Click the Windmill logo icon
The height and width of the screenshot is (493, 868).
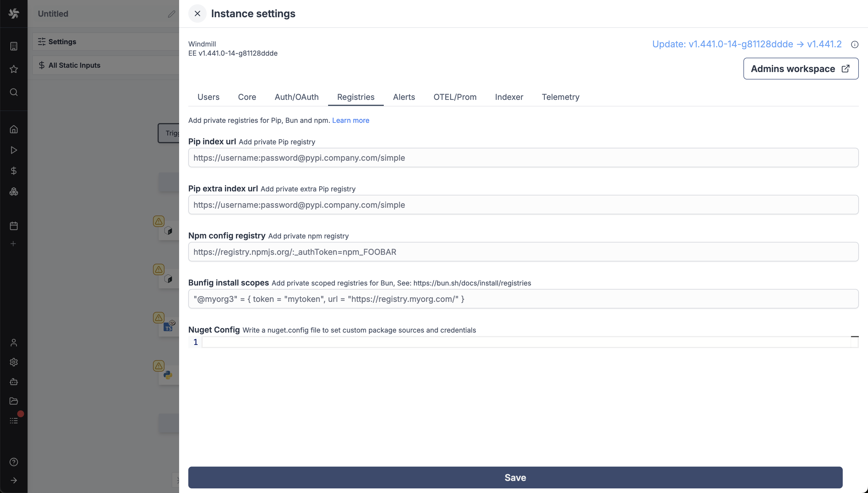[13, 13]
